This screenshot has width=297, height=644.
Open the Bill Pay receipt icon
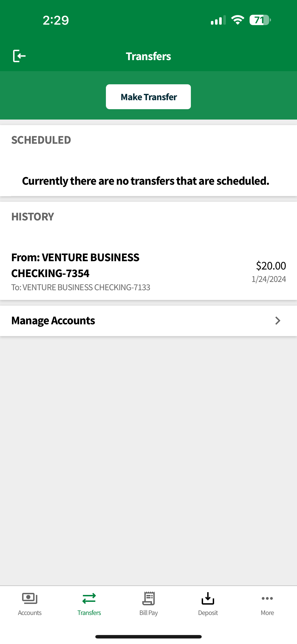148,598
